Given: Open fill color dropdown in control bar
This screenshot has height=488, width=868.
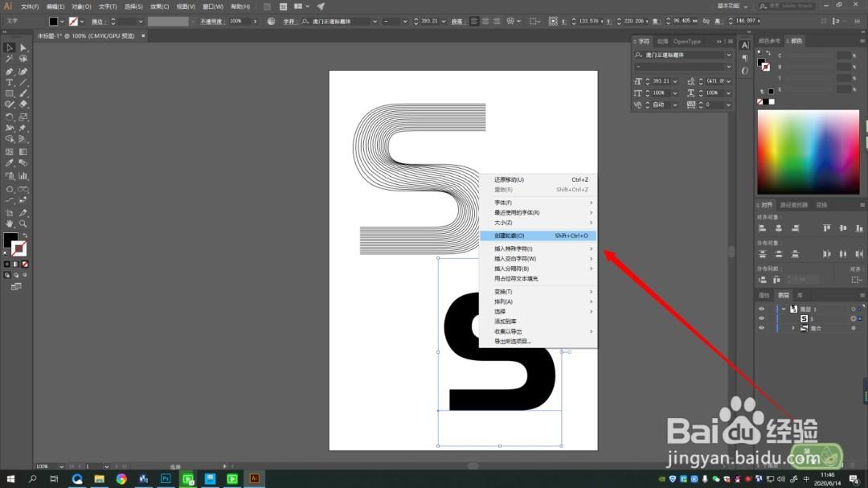Looking at the screenshot, I should (62, 22).
